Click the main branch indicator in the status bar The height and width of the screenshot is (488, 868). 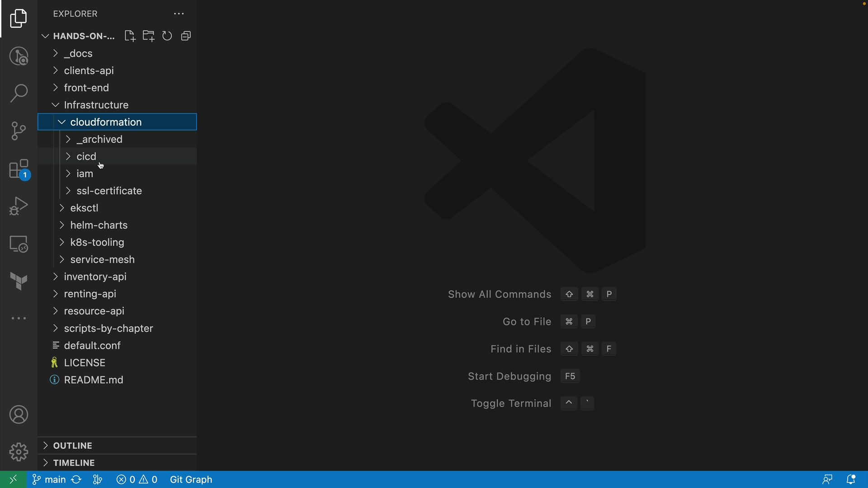tap(49, 479)
